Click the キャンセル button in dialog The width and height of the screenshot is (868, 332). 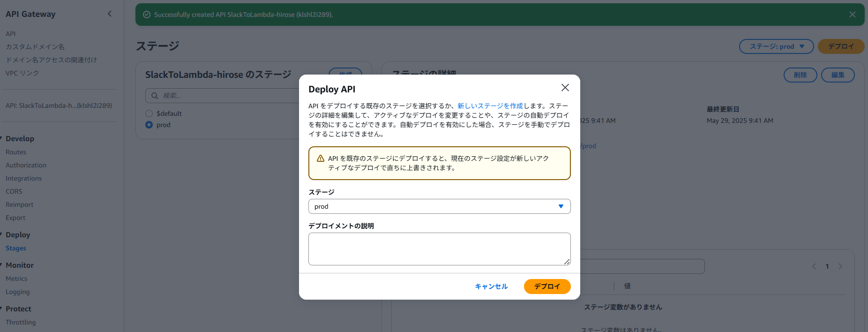[x=491, y=287]
